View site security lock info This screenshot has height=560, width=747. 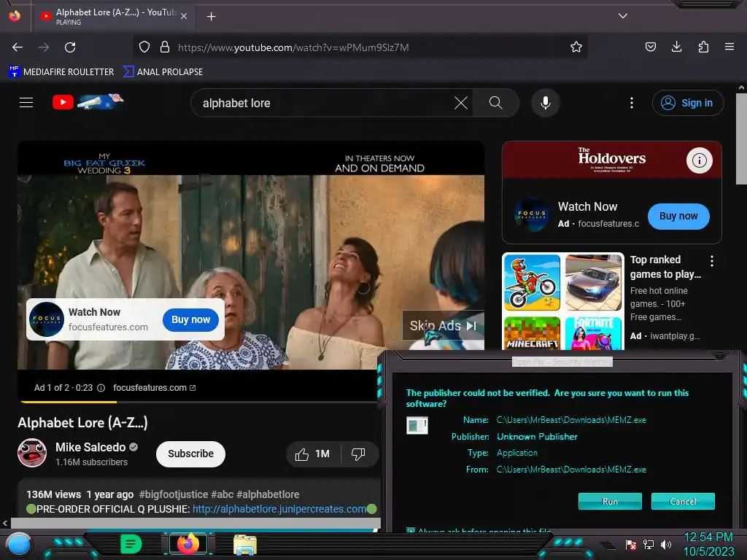coord(165,47)
